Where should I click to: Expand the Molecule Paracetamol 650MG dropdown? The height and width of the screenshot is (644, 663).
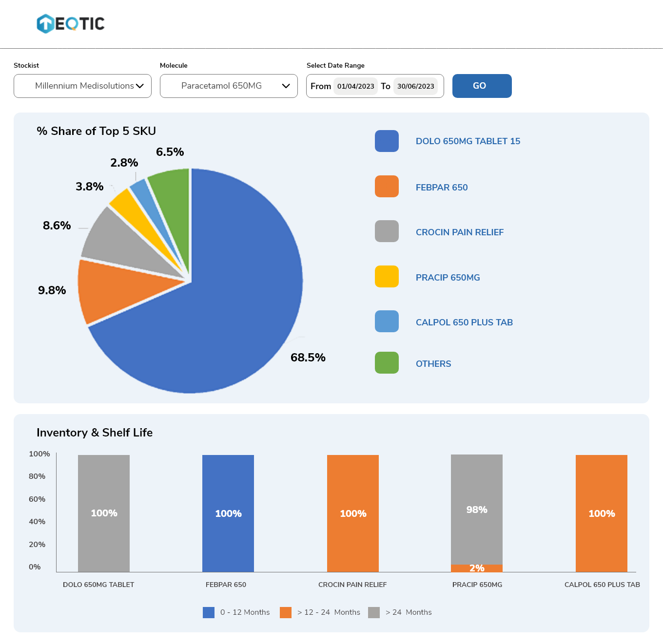[x=229, y=86]
